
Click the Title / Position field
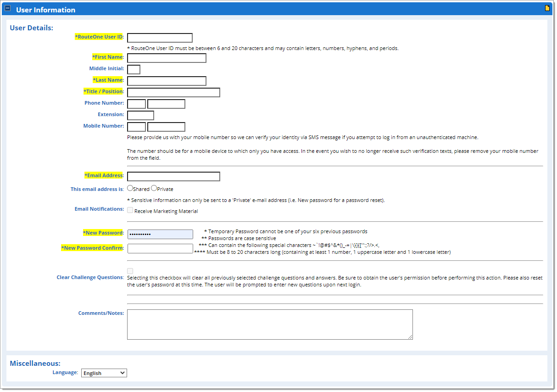click(173, 92)
